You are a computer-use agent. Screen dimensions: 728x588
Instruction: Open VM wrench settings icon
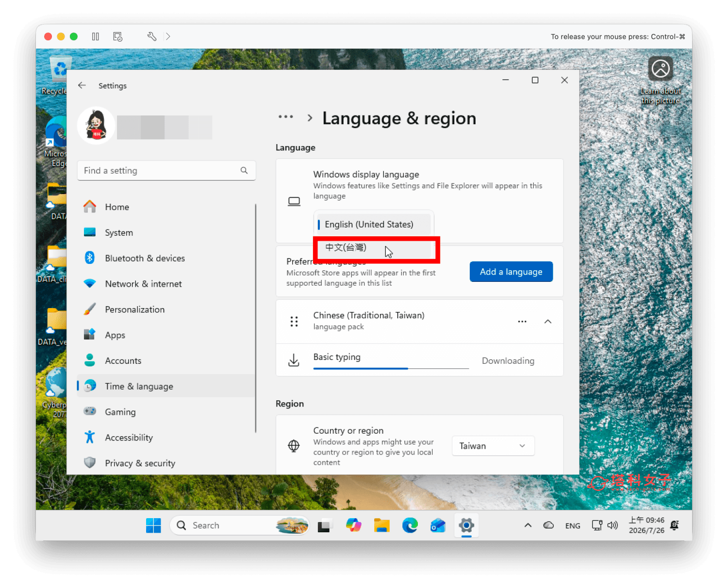pyautogui.click(x=151, y=36)
